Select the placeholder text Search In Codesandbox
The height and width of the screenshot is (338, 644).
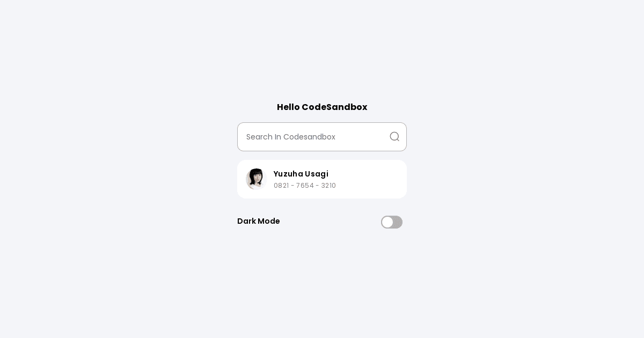point(291,137)
